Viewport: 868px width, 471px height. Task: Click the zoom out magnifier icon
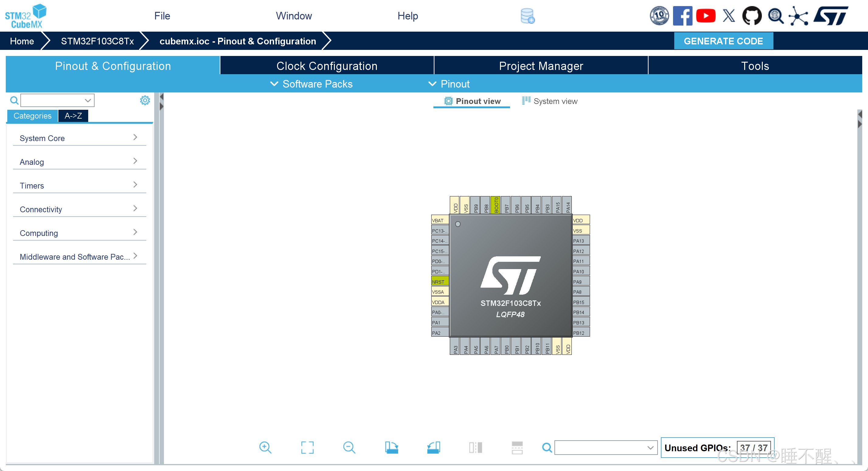[x=349, y=447]
